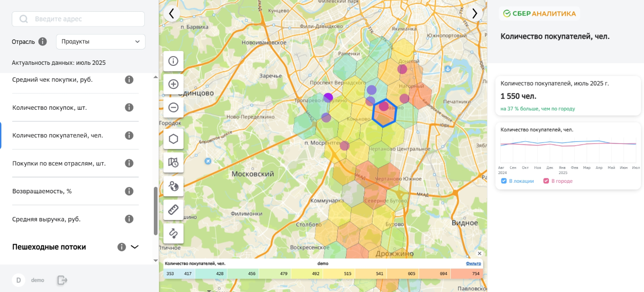
Task: Zoom out of the map
Action: [x=173, y=107]
